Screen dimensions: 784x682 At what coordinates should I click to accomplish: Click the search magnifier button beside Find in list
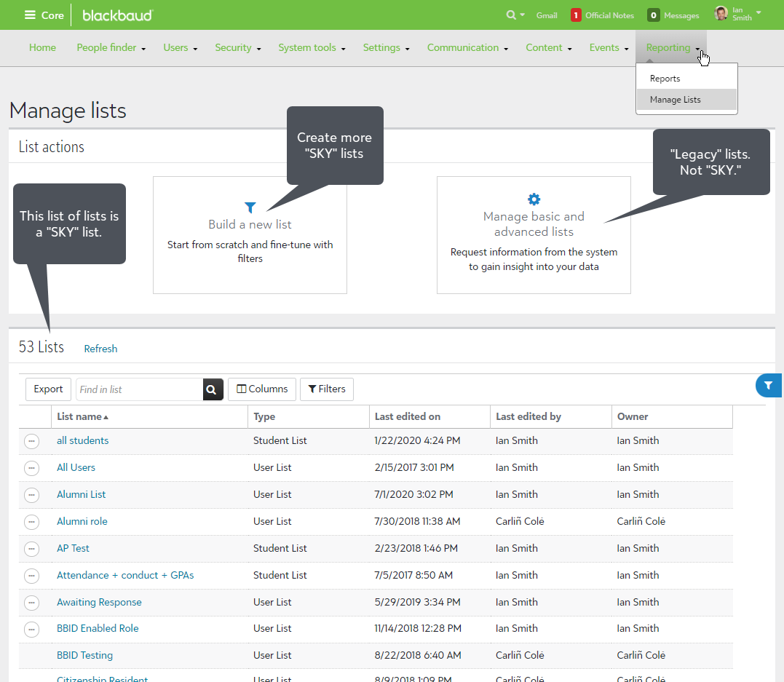(x=213, y=389)
